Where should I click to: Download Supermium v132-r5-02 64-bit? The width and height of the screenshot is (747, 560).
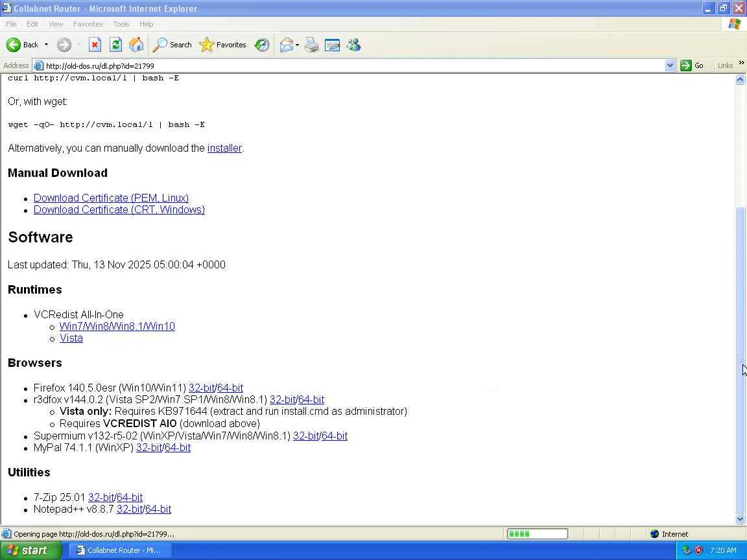coord(335,436)
